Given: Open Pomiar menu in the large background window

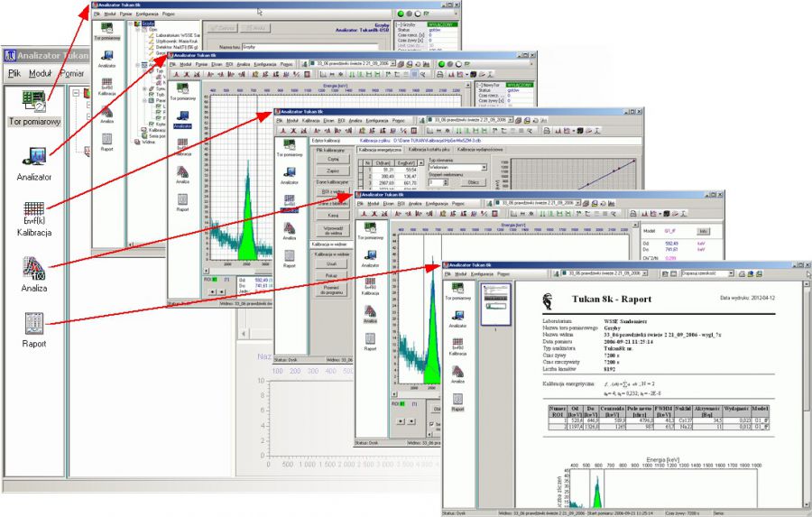Looking at the screenshot, I should [x=71, y=74].
